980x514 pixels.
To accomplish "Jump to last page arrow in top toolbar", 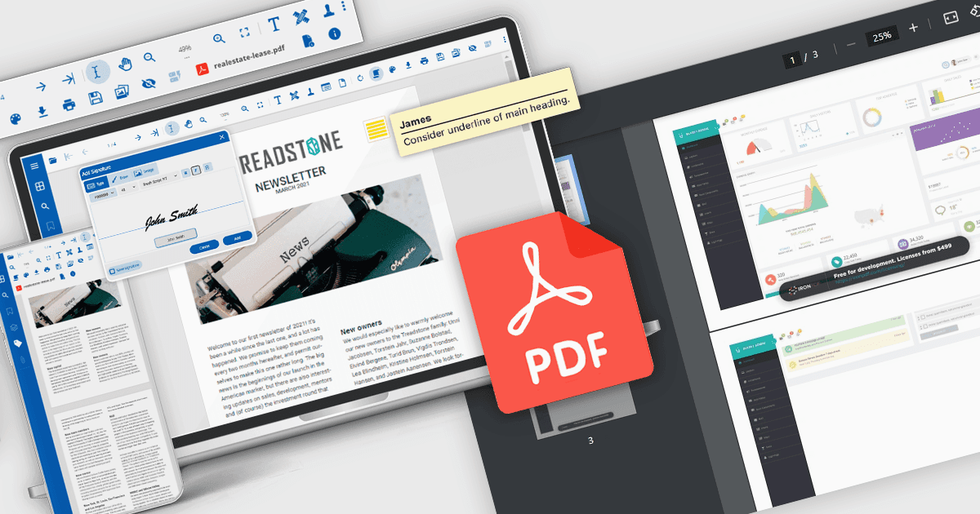I will (x=69, y=79).
